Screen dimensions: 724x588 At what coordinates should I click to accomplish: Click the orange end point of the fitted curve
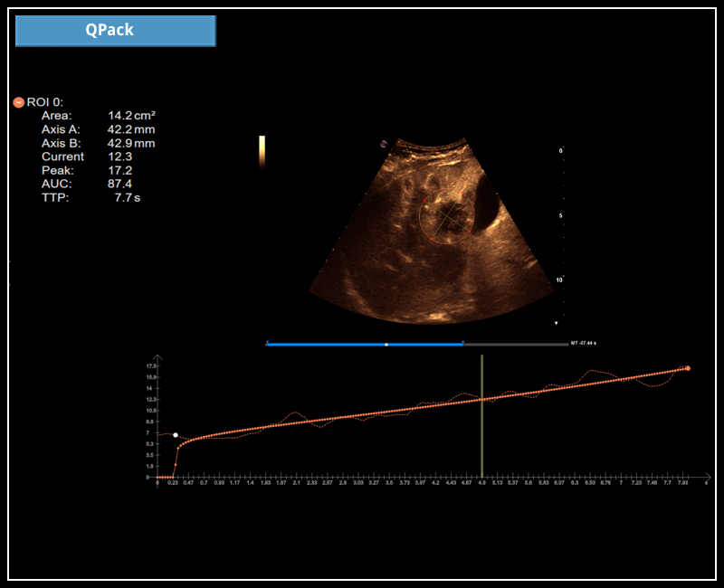tap(688, 368)
